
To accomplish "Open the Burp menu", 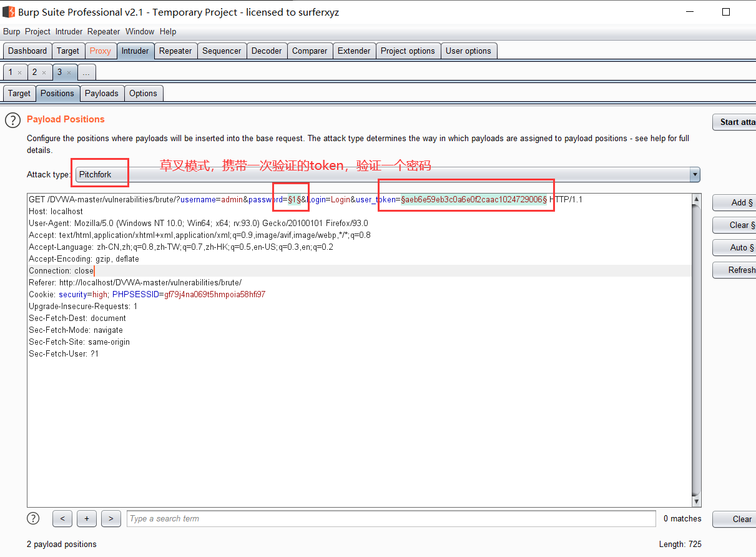I will 11,31.
